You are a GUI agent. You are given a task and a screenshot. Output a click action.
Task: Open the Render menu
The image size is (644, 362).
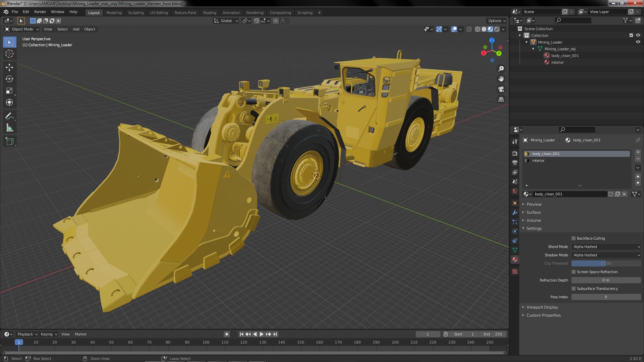(x=40, y=12)
